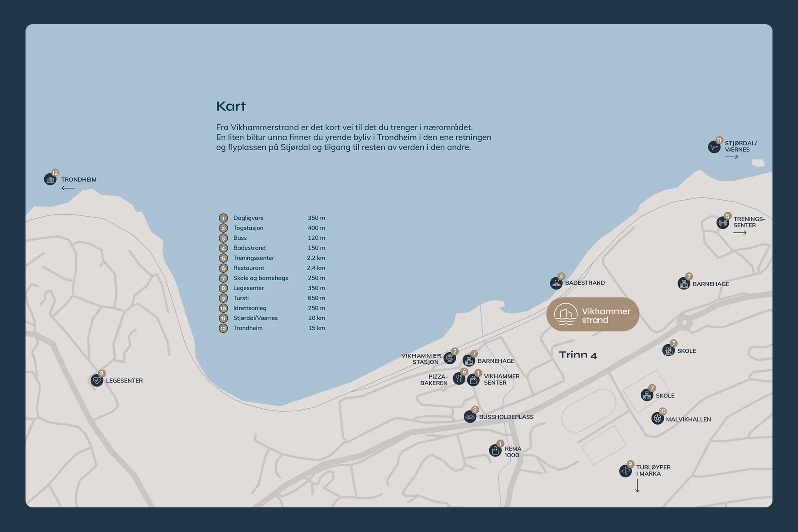Select the Bussholdeplass bus icon
The height and width of the screenshot is (532, 798).
coord(470,417)
